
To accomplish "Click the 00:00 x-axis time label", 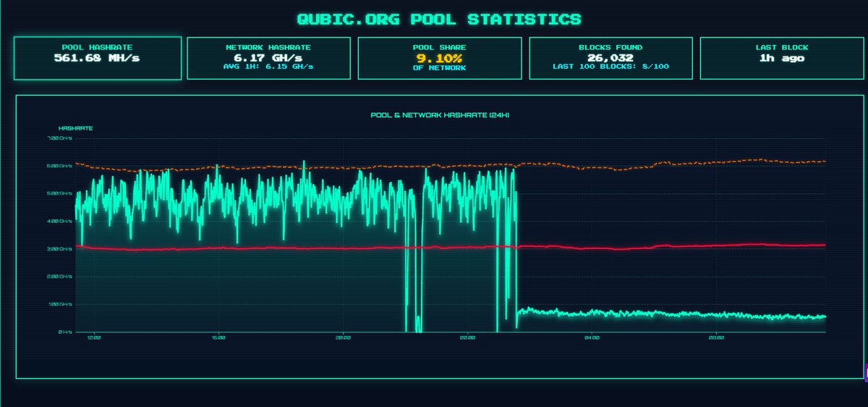I will click(467, 337).
